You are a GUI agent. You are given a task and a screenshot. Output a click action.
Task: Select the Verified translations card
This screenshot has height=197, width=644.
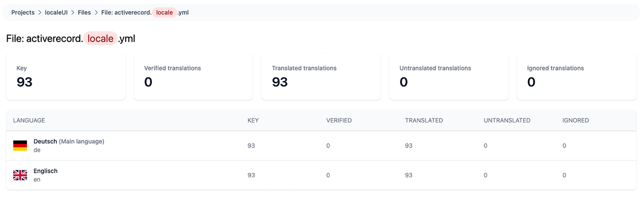click(194, 77)
